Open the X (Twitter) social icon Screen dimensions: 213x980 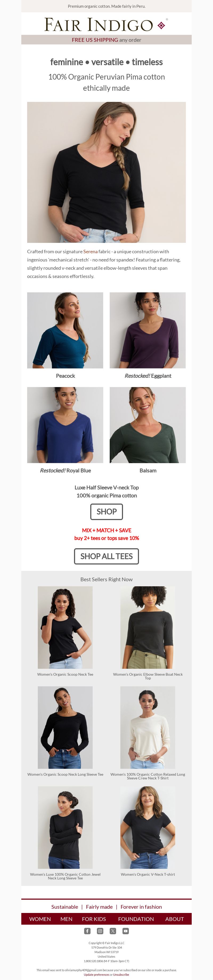coord(113,931)
